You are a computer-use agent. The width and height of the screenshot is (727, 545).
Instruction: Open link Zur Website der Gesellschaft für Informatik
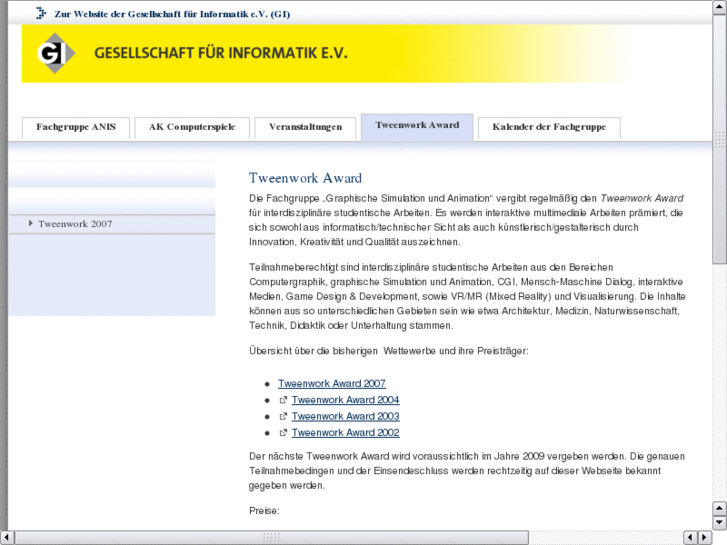pos(172,14)
